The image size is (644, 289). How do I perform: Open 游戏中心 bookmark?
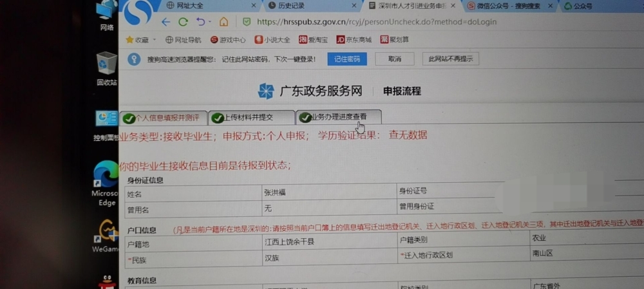[x=228, y=40]
